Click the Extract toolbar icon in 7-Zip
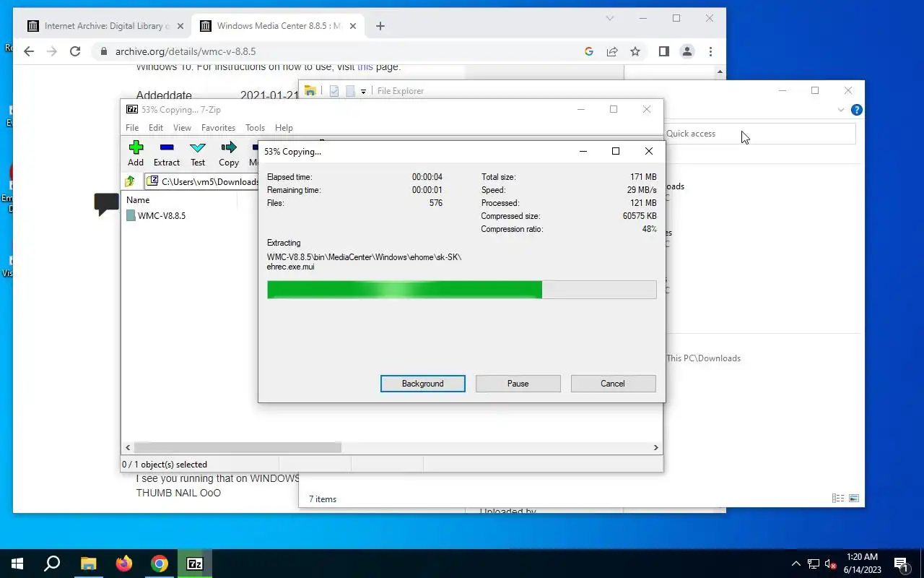Image resolution: width=924 pixels, height=578 pixels. coord(167,153)
